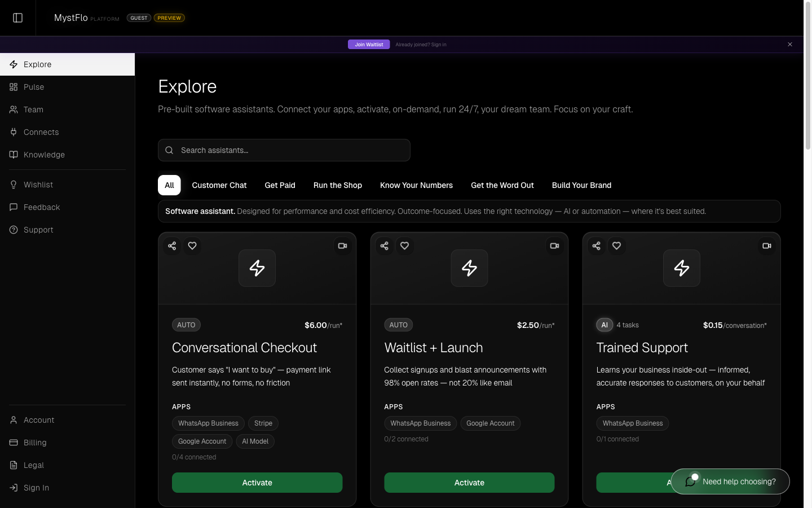The width and height of the screenshot is (812, 508).
Task: Open the Billing section from the sidebar
Action: click(x=14, y=443)
